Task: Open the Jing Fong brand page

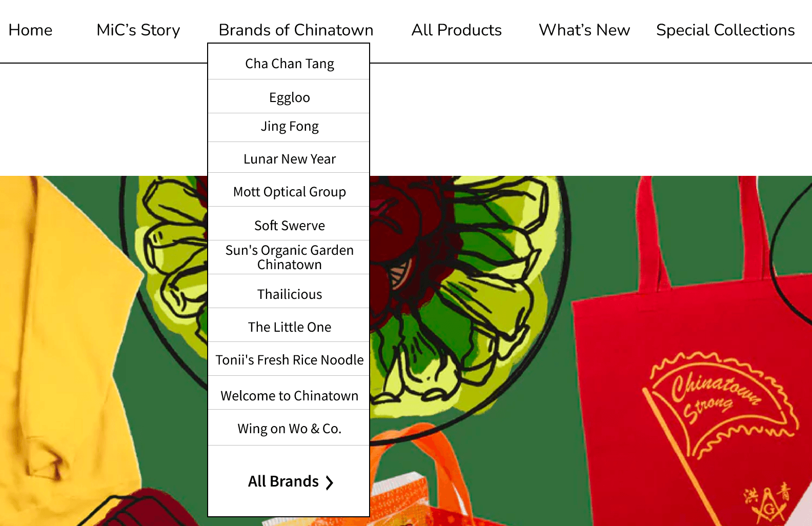Action: tap(289, 127)
